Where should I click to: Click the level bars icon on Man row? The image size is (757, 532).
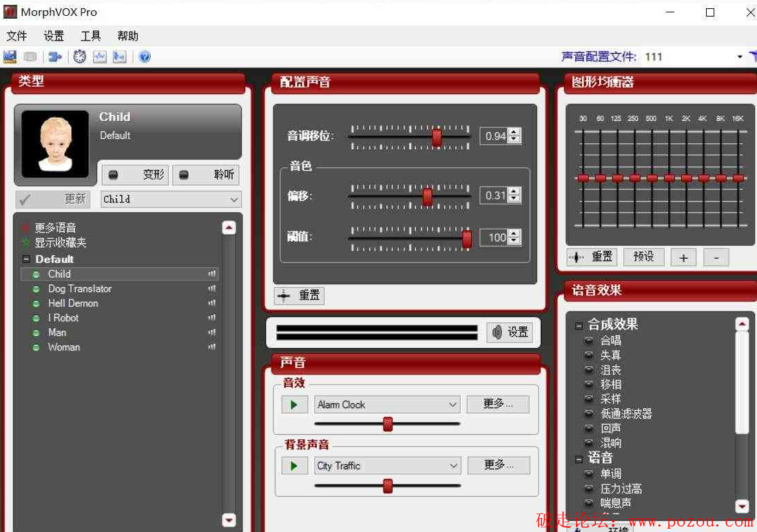(x=212, y=333)
